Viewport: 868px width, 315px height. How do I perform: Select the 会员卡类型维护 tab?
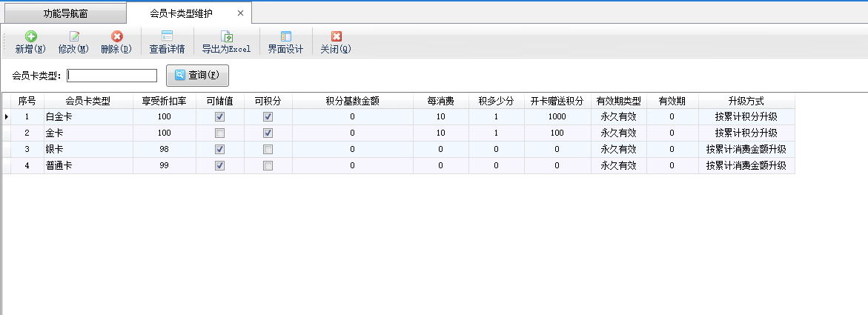point(179,13)
